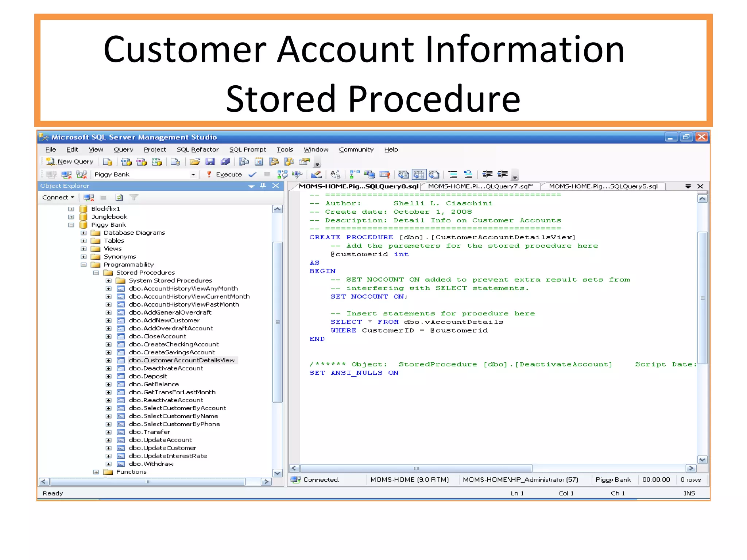Click the Parse checkmark icon
Viewport: 747px width, 560px height.
coord(252,175)
